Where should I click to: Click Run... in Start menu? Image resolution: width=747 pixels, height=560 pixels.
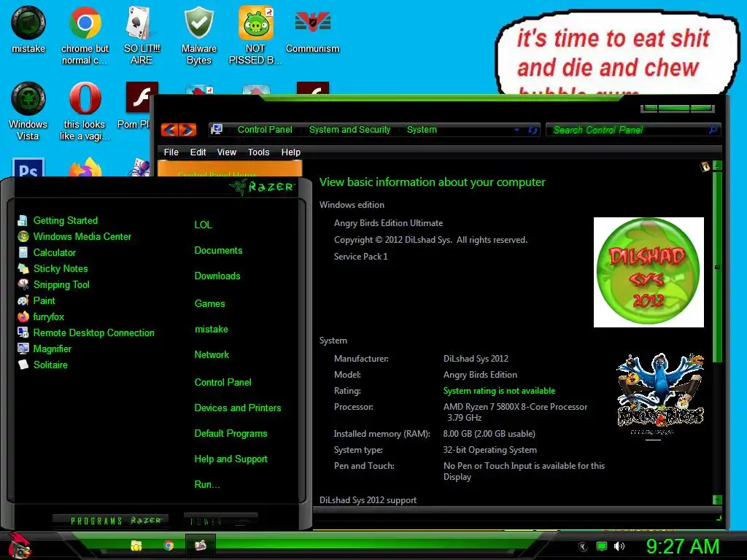pos(206,485)
